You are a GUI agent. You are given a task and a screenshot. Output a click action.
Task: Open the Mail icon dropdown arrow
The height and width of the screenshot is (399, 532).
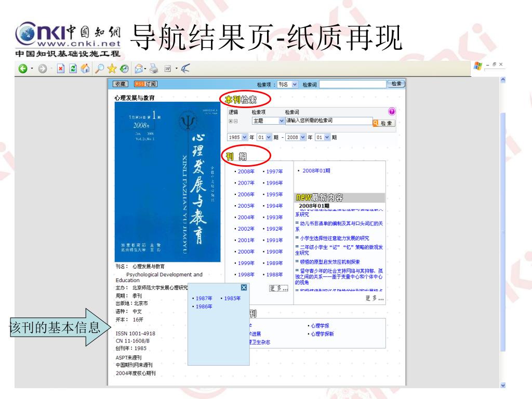point(145,69)
